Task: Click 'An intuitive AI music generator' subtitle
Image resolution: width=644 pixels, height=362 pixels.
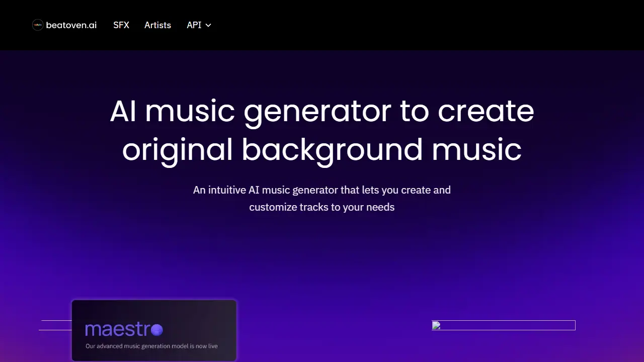Action: [322, 198]
